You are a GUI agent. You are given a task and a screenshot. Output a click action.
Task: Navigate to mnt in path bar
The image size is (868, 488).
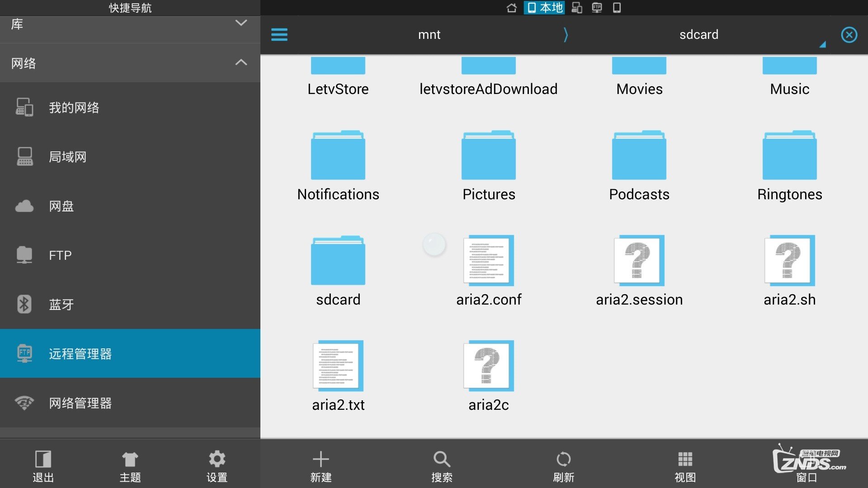429,35
